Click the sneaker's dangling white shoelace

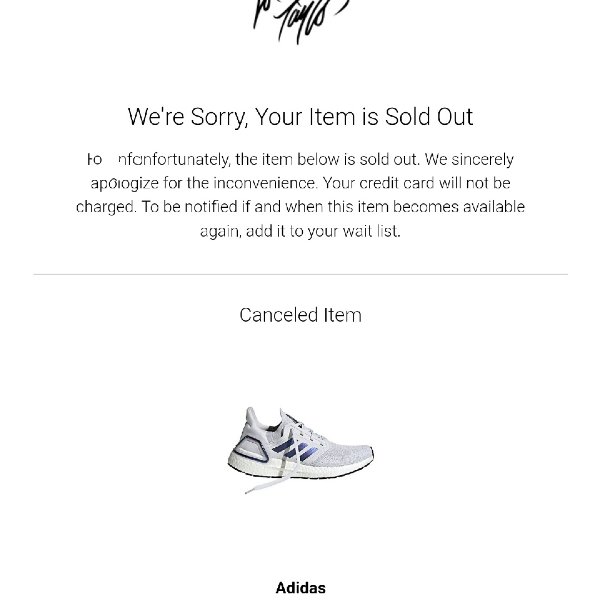pos(268,483)
